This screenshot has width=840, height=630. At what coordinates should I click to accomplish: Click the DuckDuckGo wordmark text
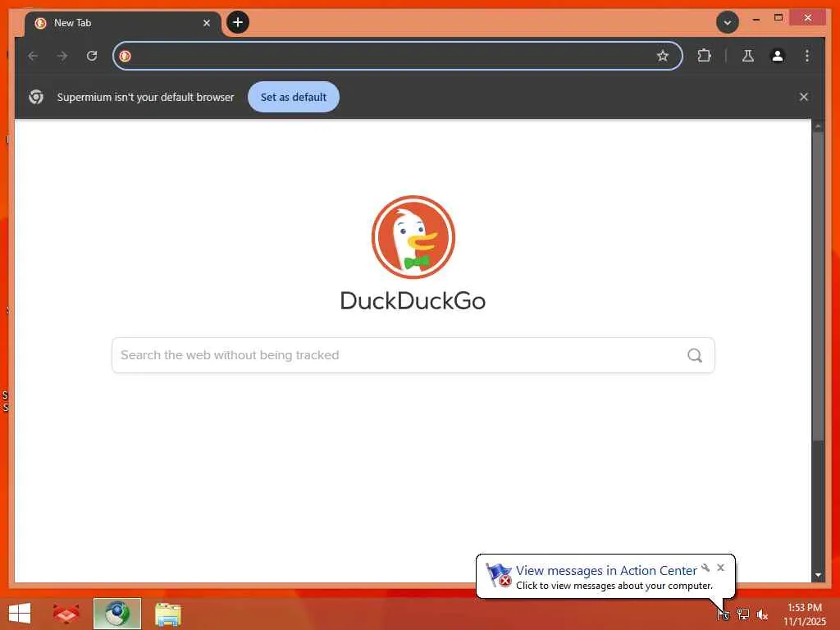click(x=413, y=301)
